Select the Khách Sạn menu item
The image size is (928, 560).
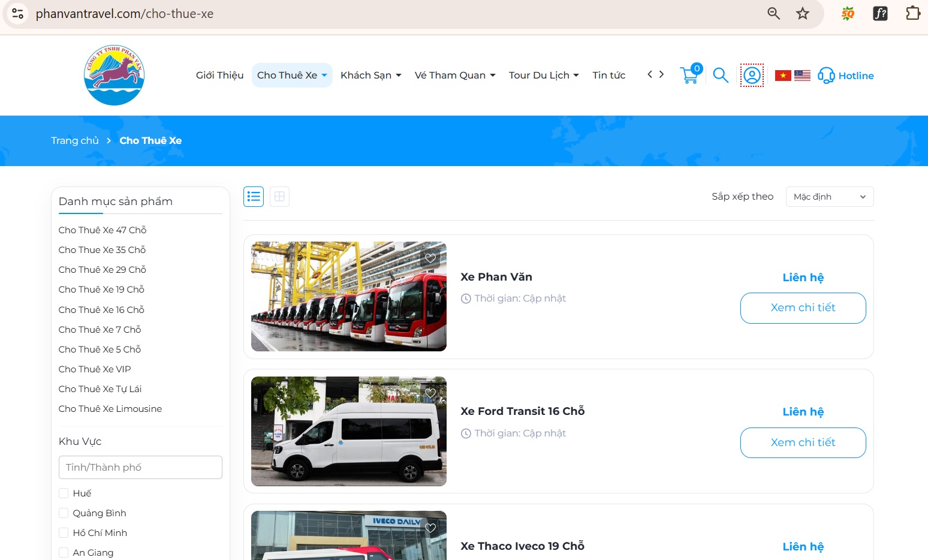370,75
